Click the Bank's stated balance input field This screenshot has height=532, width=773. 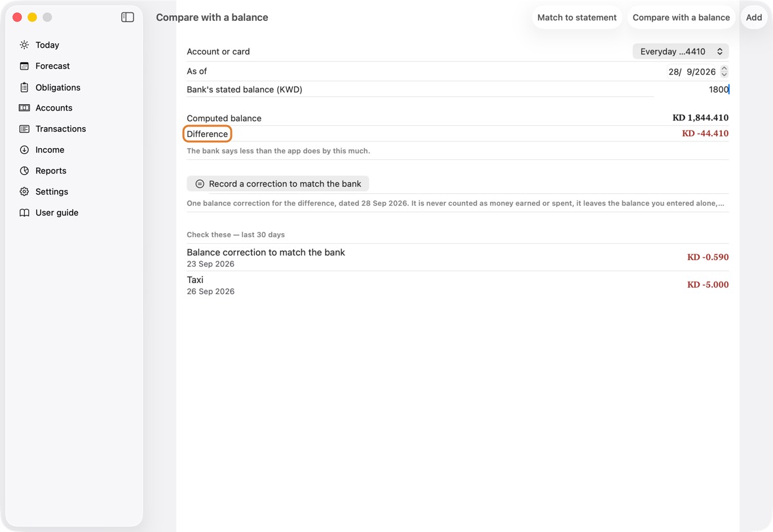tap(692, 89)
